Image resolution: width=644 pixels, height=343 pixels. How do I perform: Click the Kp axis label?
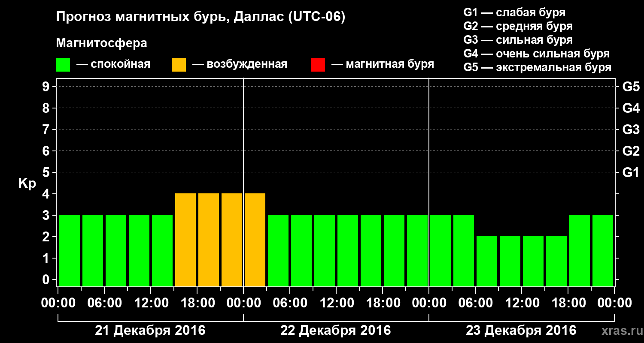tap(27, 184)
